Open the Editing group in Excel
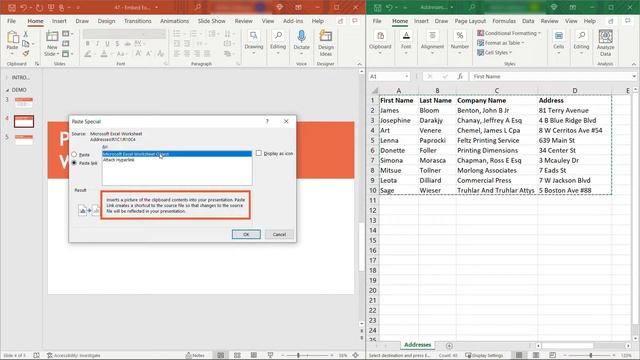Image resolution: width=640 pixels, height=360 pixels. (581, 42)
